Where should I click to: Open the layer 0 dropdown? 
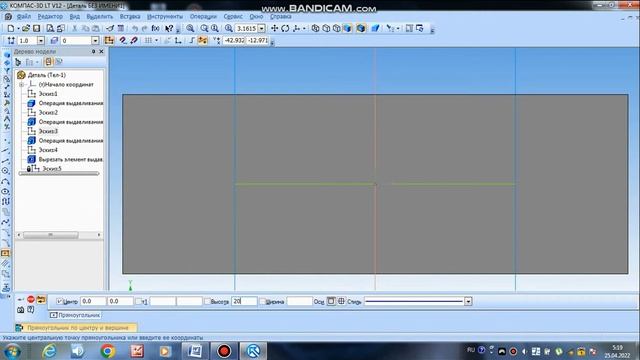click(95, 40)
